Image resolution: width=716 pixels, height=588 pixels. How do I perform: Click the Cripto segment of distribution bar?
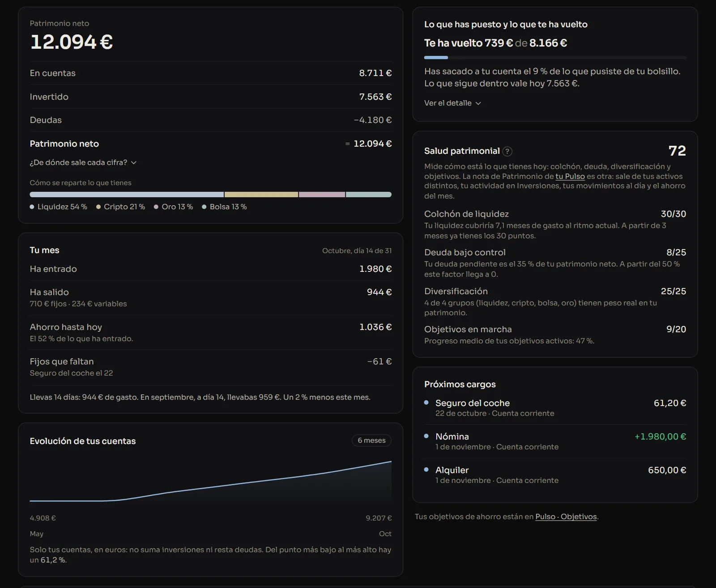click(261, 195)
